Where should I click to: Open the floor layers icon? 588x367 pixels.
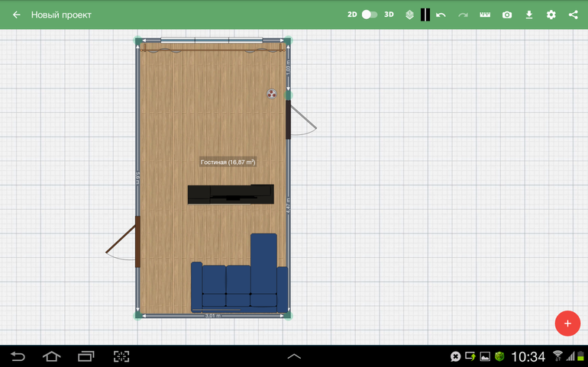[409, 14]
